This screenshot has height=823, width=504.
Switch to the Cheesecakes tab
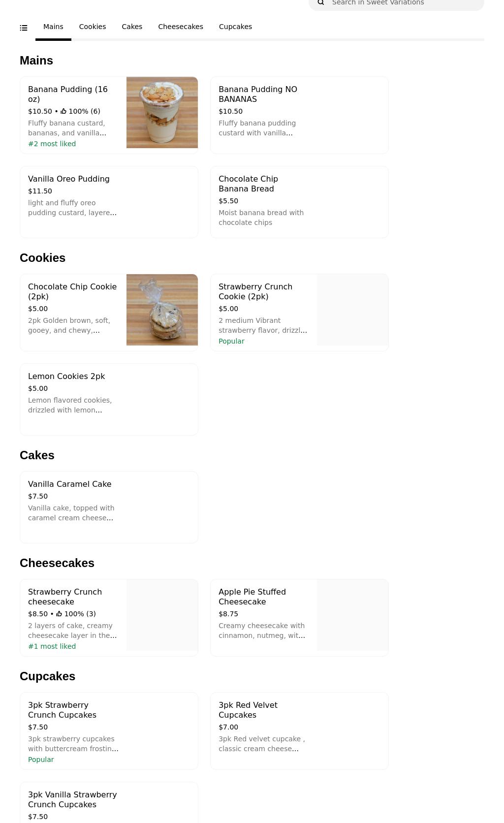(180, 27)
